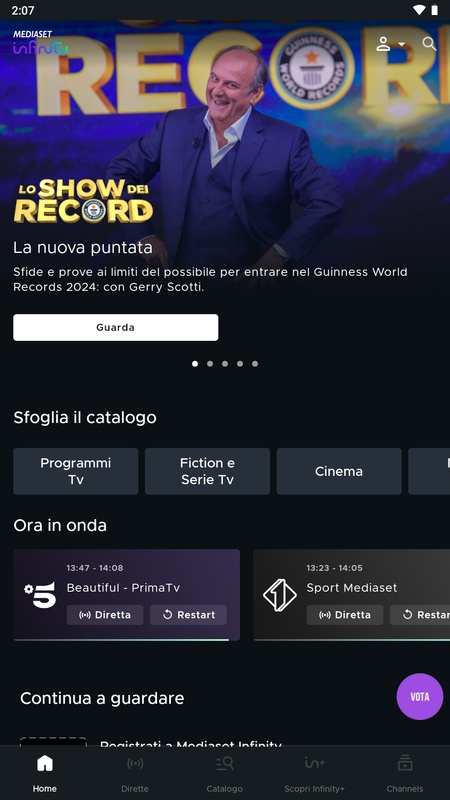Tap the Mediaset Infinity logo
Screen dimensions: 450x800
[40, 43]
